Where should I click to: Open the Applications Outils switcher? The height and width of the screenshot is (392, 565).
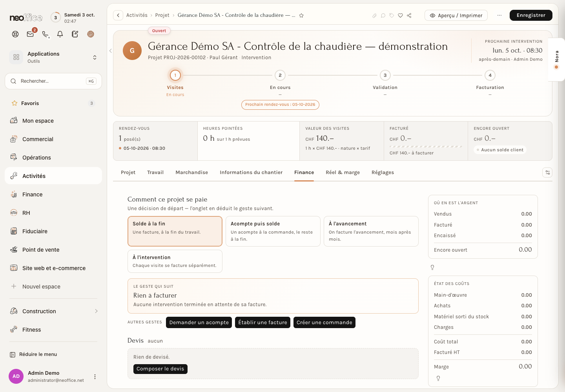53,57
